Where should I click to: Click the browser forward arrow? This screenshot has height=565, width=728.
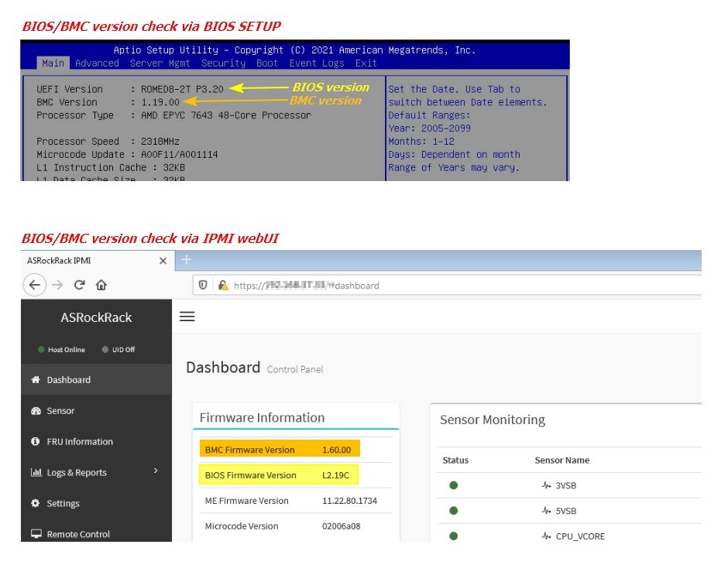(x=58, y=285)
